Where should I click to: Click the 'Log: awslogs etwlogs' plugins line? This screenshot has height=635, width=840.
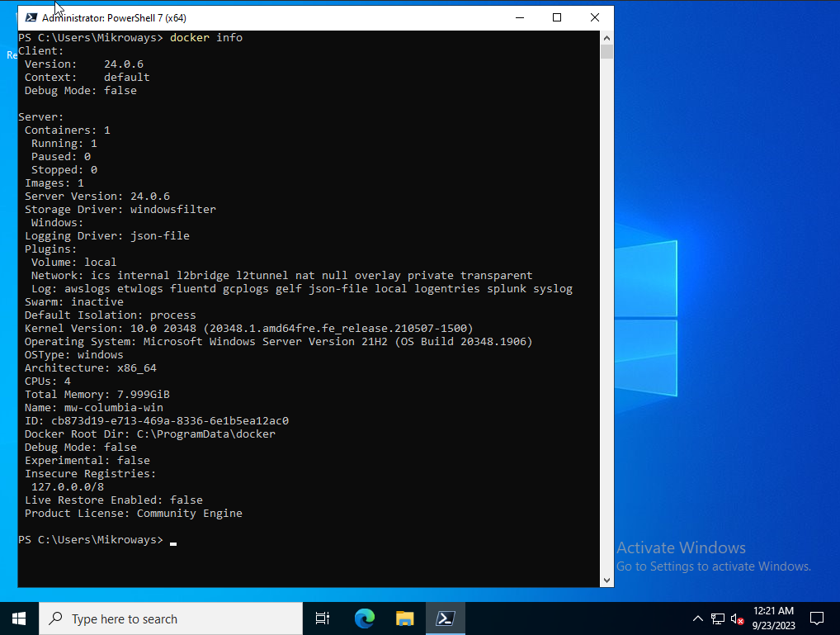coord(302,289)
